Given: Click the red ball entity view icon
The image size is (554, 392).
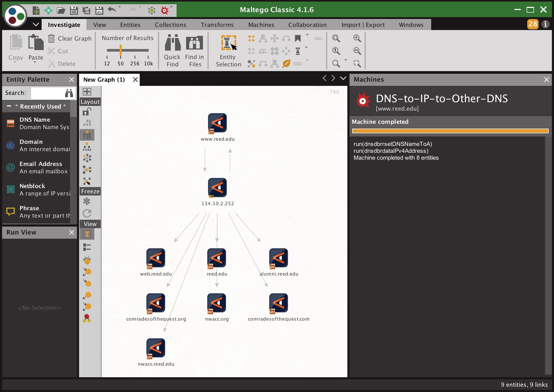Looking at the screenshot, I should coord(87,318).
